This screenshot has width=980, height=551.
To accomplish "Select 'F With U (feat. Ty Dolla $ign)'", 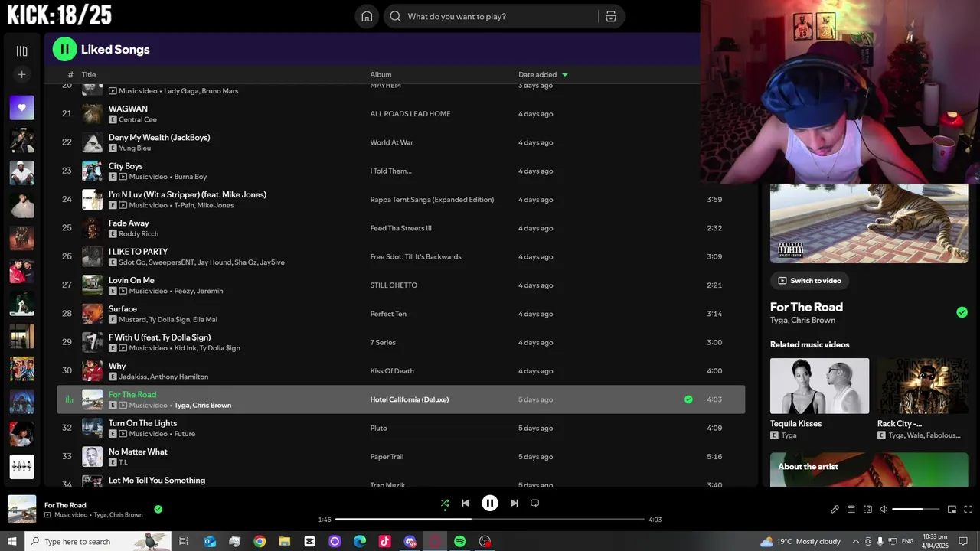I will coord(400,342).
